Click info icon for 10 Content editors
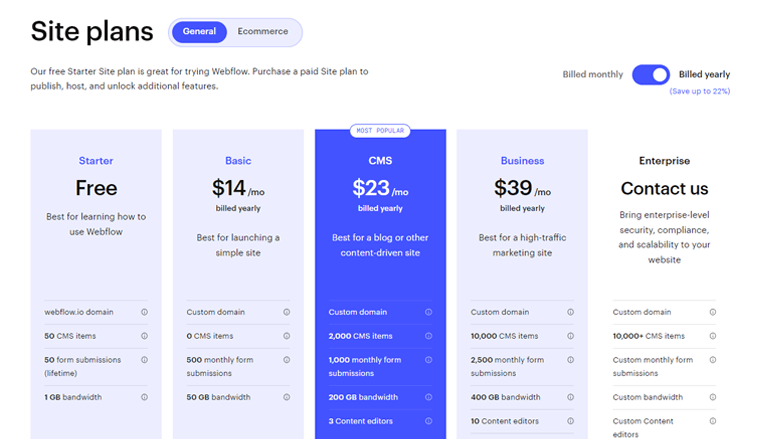Screen dimensions: 760x439 click(x=570, y=421)
